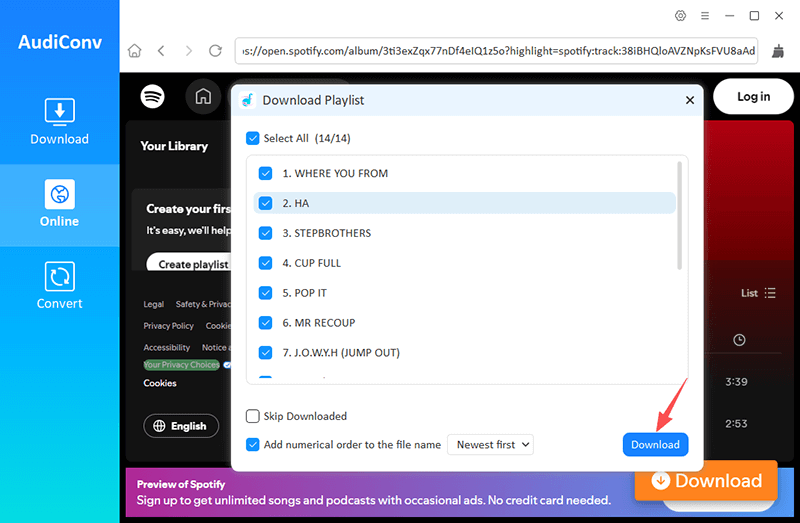800x523 pixels.
Task: Open the hamburger menu in title bar
Action: (705, 16)
